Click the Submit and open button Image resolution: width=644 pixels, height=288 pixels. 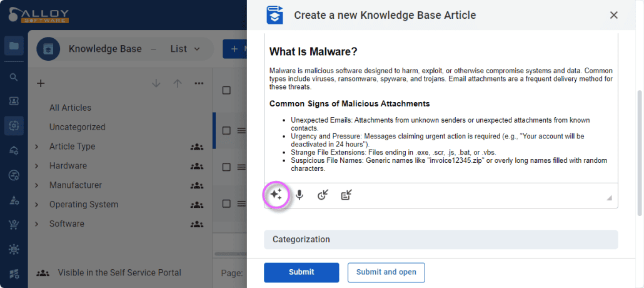pos(386,272)
